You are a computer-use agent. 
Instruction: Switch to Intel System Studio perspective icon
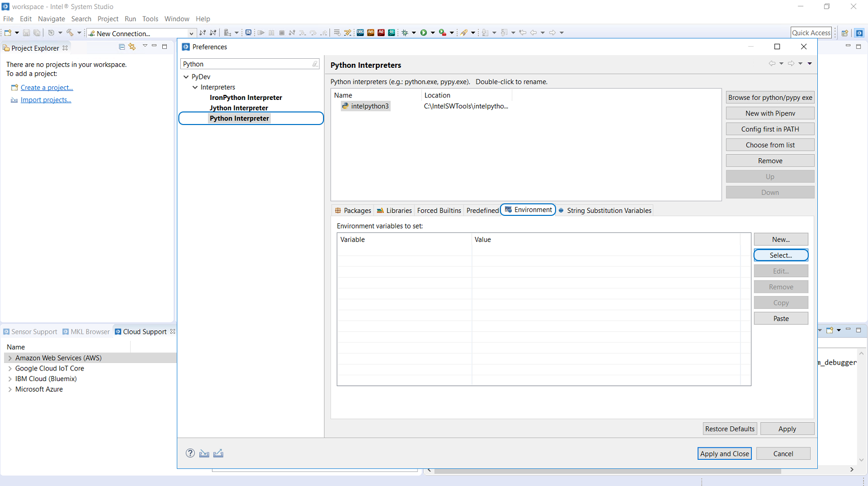pos(859,33)
